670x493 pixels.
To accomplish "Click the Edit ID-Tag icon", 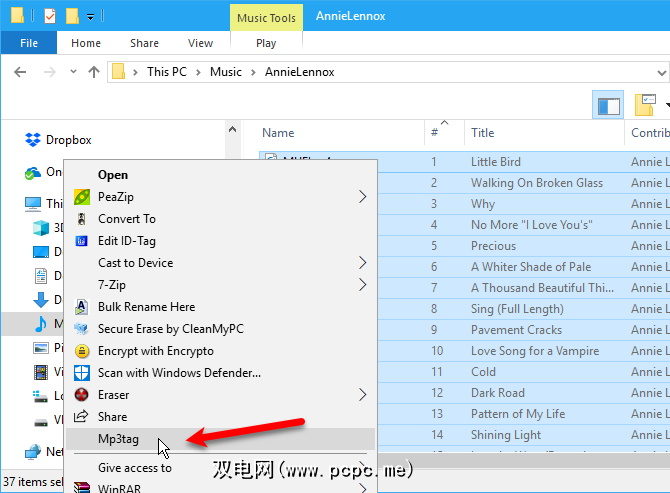I will pyautogui.click(x=81, y=241).
